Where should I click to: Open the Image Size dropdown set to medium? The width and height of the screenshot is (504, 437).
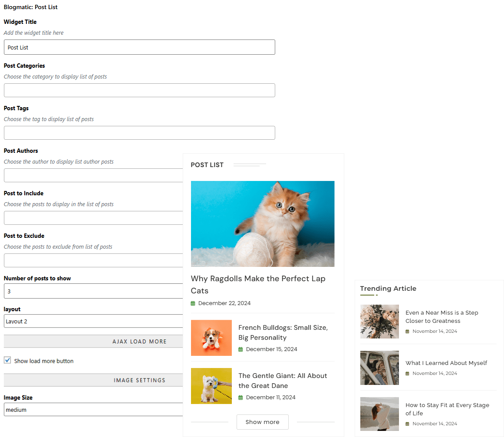[93, 409]
